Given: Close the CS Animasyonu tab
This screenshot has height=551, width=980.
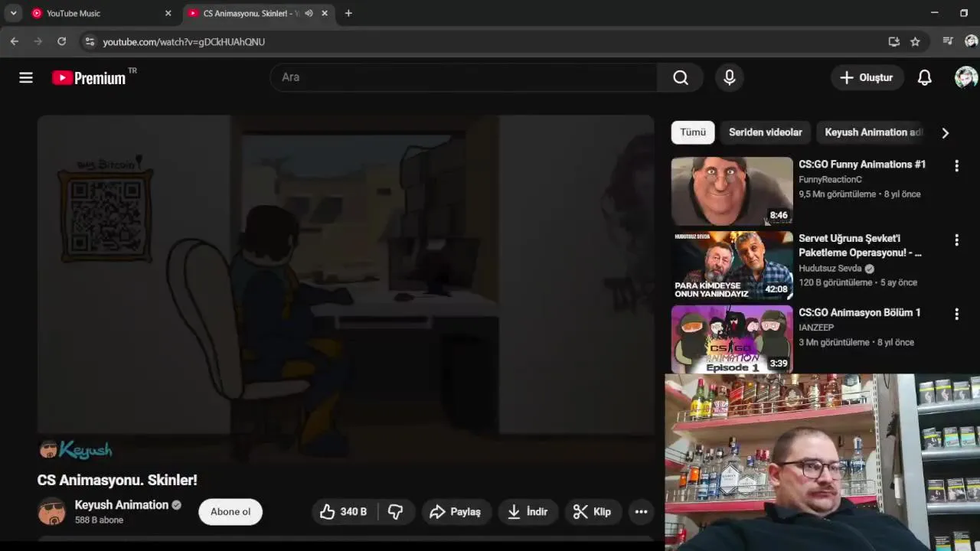Looking at the screenshot, I should (x=325, y=13).
